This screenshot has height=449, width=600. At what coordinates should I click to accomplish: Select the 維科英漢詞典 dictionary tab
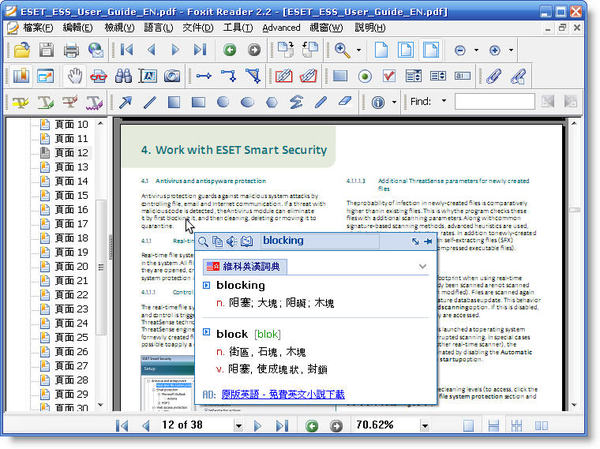[x=245, y=266]
